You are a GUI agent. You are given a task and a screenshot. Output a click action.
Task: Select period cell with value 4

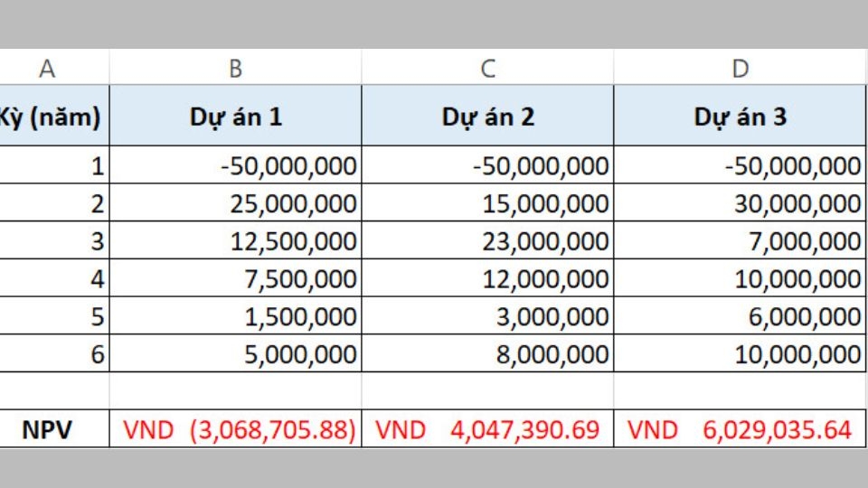coord(54,277)
